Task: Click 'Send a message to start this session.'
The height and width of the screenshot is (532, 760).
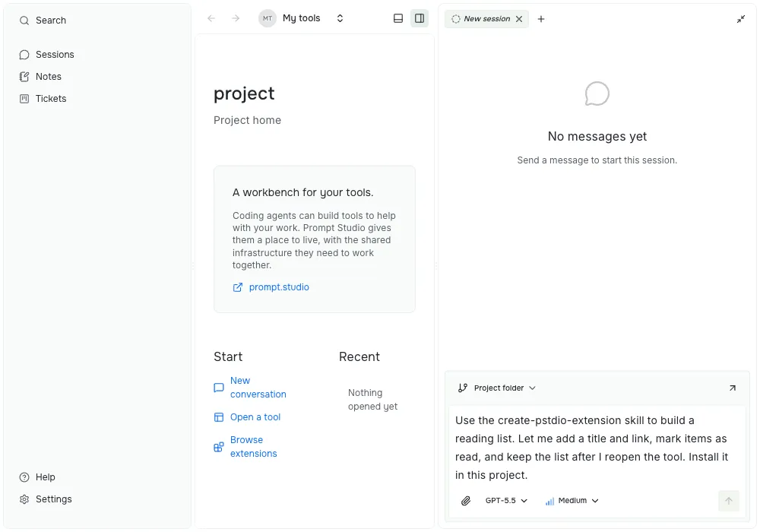Action: pyautogui.click(x=597, y=160)
